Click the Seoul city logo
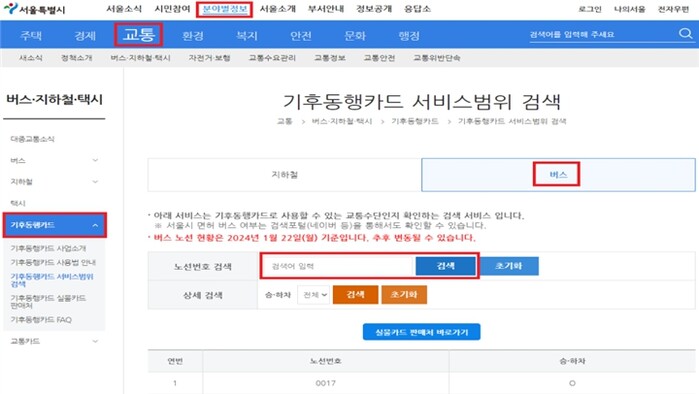Viewport: 699px width, 394px height. click(x=34, y=9)
